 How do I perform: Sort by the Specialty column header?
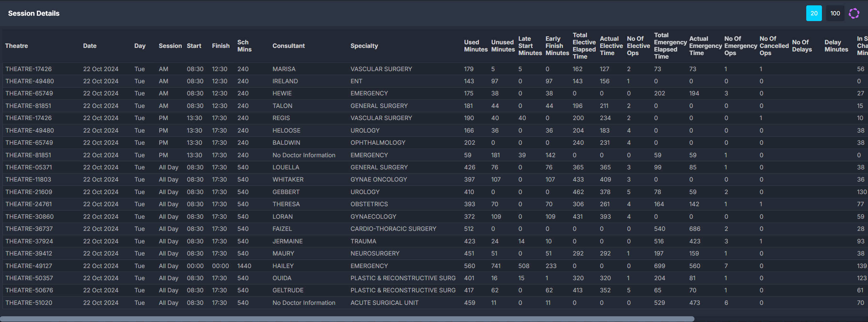(x=364, y=46)
